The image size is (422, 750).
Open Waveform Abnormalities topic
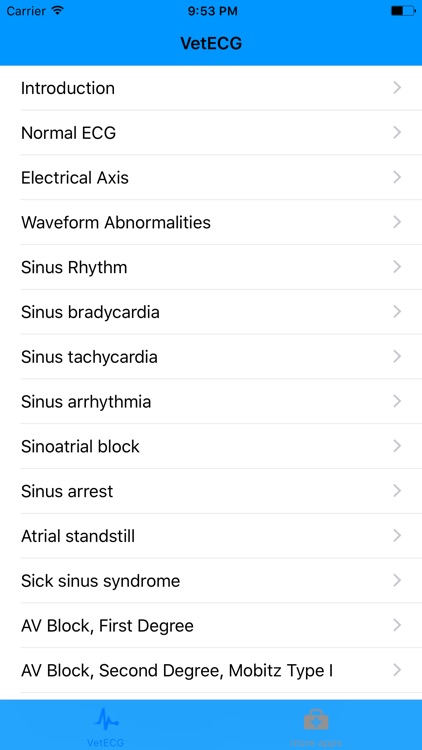point(211,222)
